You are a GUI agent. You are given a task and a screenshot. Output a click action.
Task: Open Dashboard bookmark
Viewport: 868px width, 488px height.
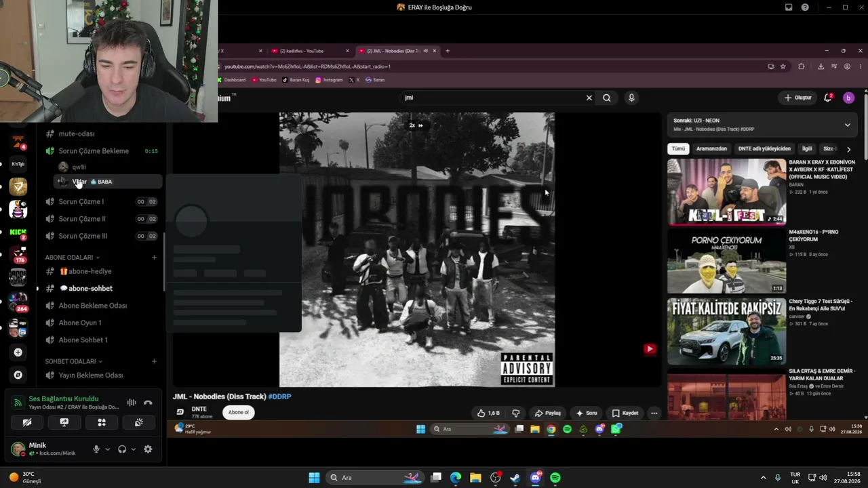[231, 80]
